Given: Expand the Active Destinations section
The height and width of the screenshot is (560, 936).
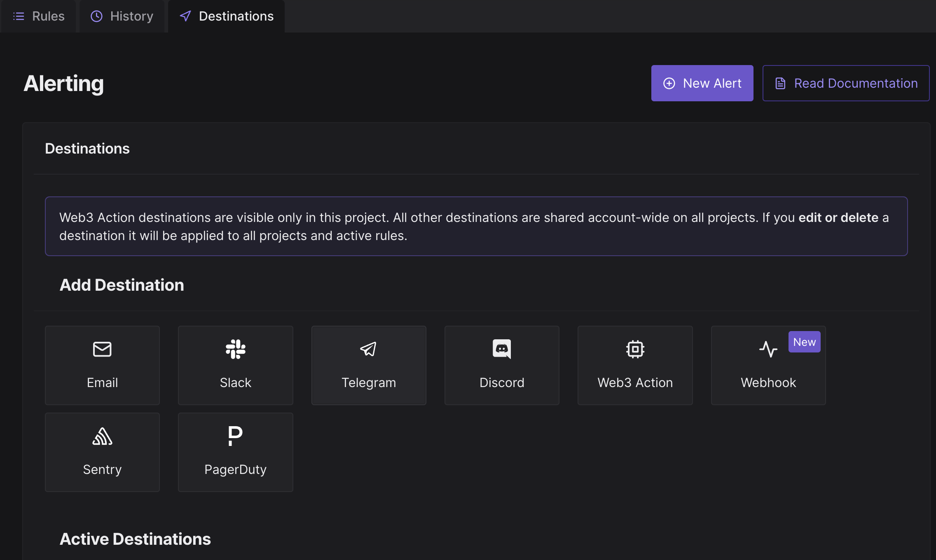Looking at the screenshot, I should tap(136, 538).
